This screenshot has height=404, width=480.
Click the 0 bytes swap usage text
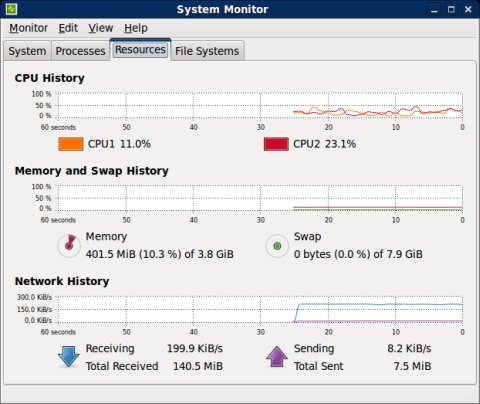[x=358, y=254]
